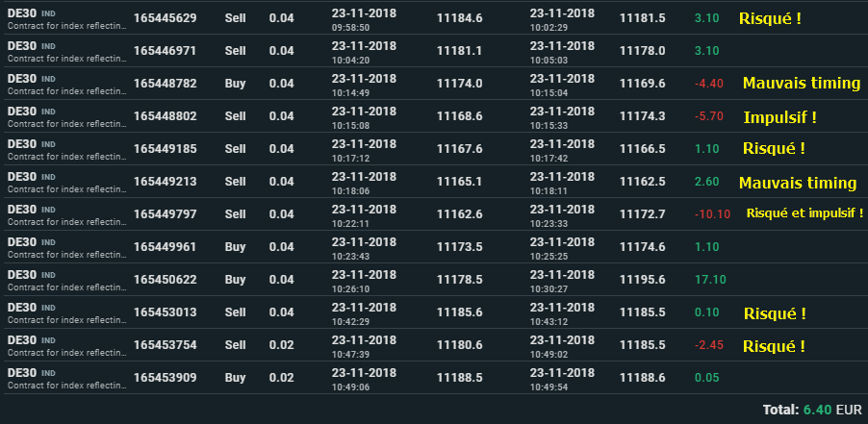868x424 pixels.
Task: Click order ID 165448802
Action: point(165,116)
